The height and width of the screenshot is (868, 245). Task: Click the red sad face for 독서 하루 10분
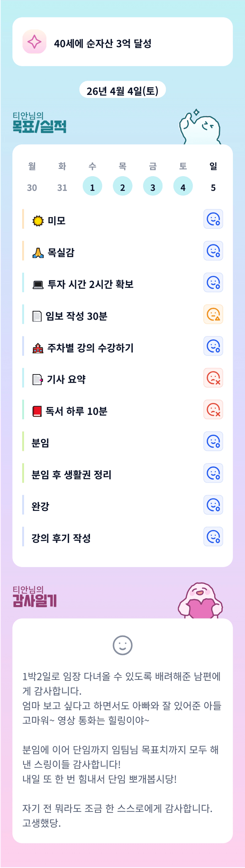(x=213, y=409)
